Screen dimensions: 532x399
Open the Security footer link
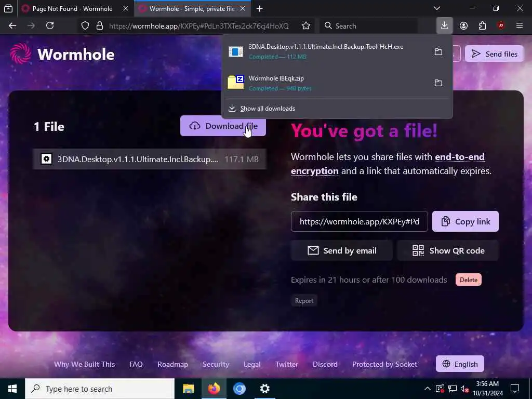216,364
